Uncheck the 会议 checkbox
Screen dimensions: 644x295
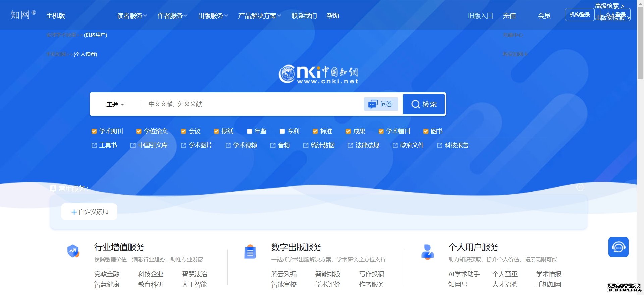[183, 131]
